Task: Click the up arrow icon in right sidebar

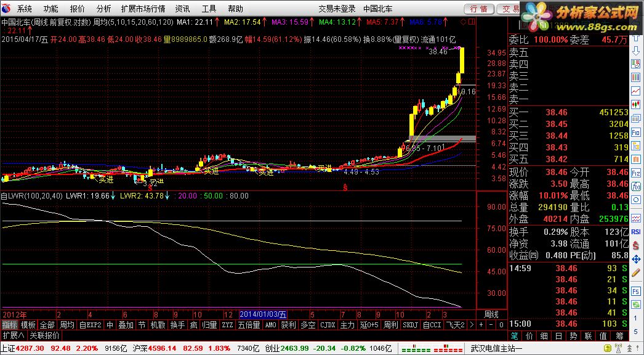Action: point(636,38)
